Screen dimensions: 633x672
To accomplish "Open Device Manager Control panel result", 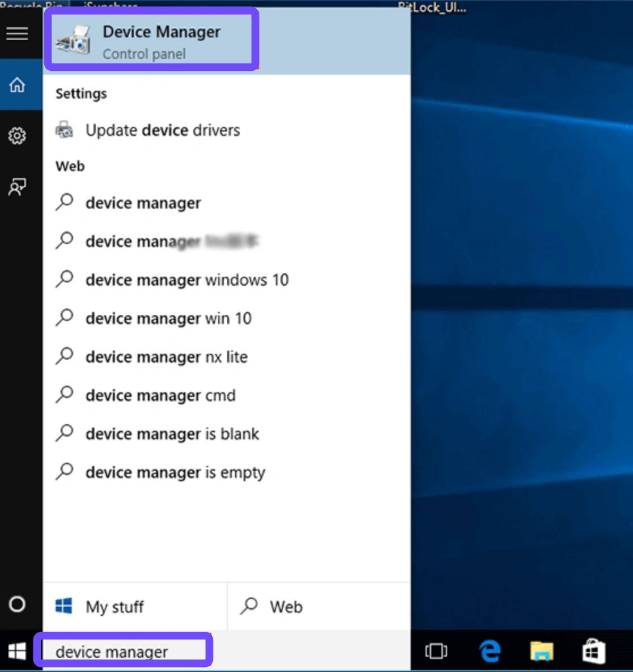I will pos(152,41).
